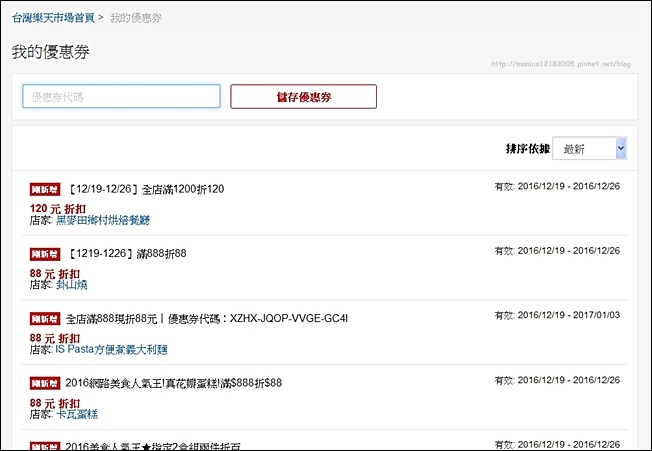Screen dimensions: 652x451
Task: Select coupon title 【1219-1226】滿888折88
Action: point(126,254)
